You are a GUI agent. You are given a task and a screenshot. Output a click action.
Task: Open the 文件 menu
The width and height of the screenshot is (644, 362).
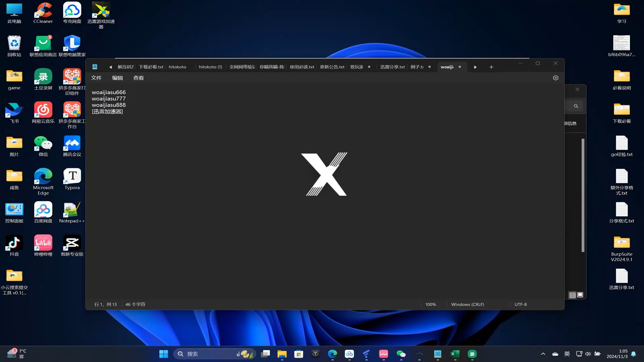click(x=96, y=78)
